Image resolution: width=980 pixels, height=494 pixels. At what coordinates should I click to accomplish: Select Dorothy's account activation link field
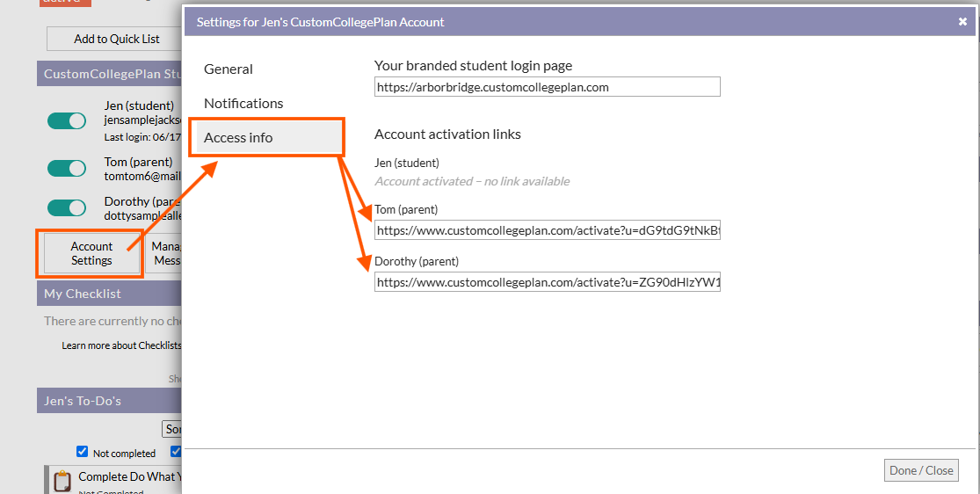[547, 283]
